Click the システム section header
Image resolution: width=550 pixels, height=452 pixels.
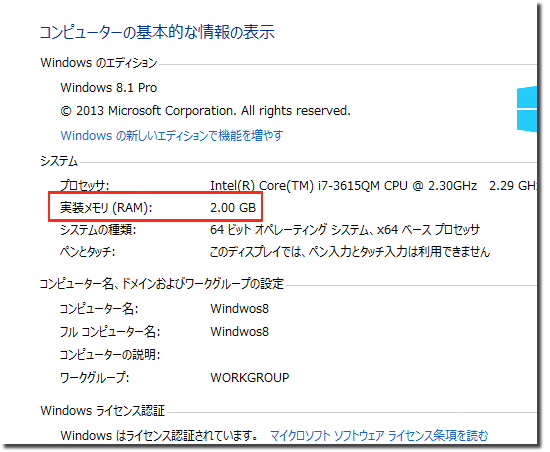point(59,161)
